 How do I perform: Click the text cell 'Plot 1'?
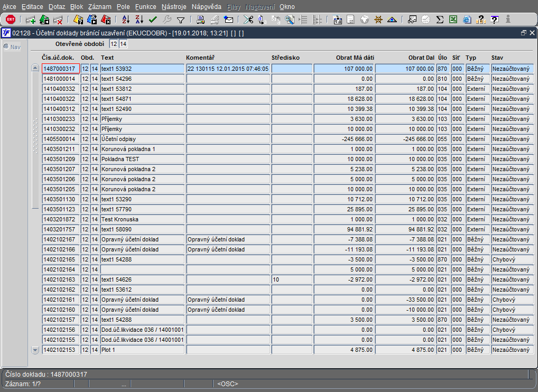coord(142,350)
